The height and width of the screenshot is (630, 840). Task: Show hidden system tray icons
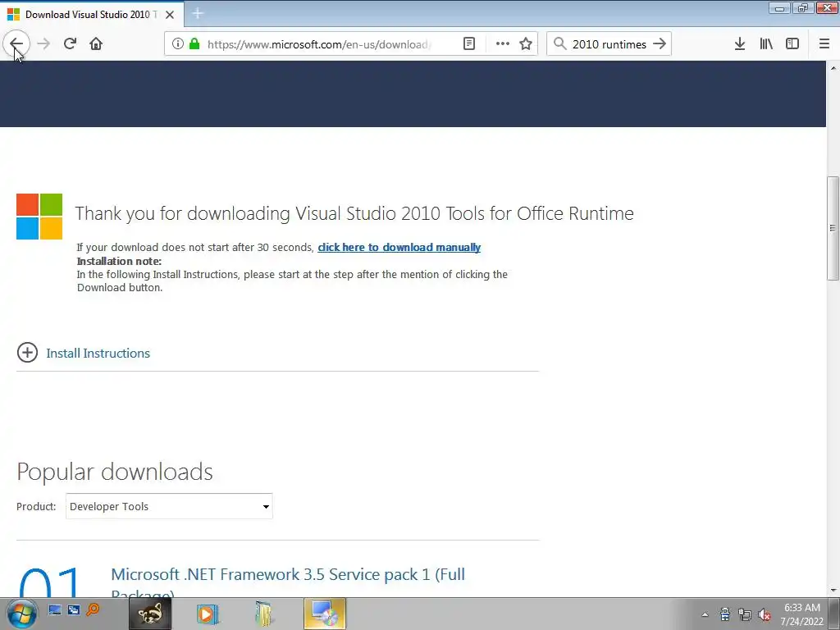(705, 614)
